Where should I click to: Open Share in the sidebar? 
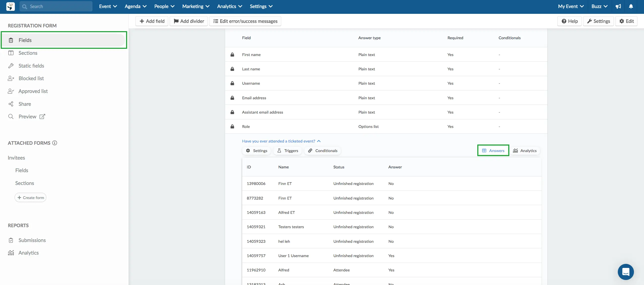pyautogui.click(x=25, y=104)
